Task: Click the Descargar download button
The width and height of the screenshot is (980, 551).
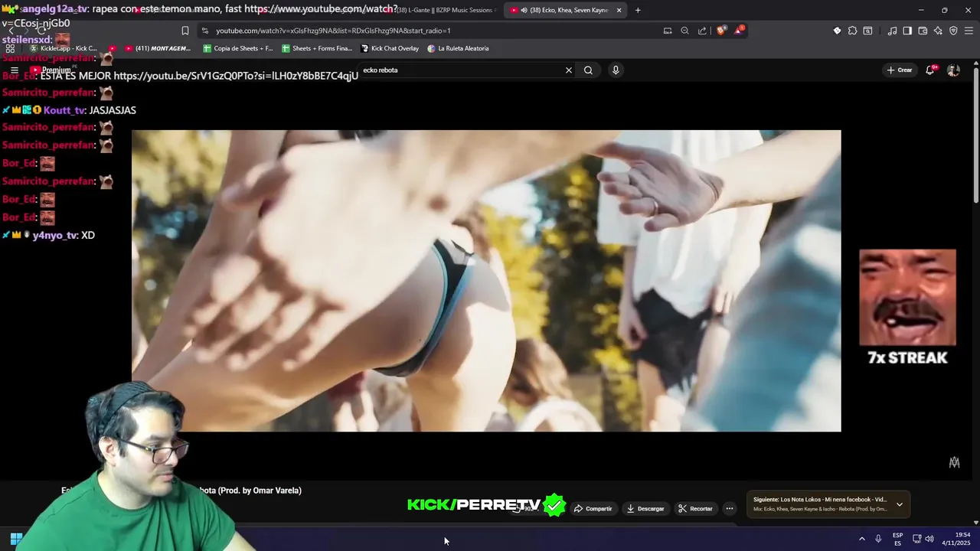Action: coord(645,508)
